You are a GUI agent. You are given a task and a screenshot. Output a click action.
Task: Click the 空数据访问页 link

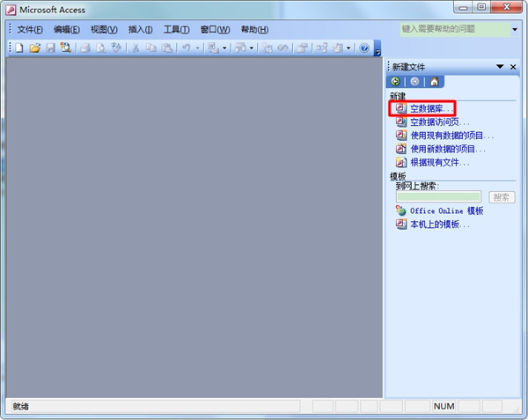tap(439, 122)
